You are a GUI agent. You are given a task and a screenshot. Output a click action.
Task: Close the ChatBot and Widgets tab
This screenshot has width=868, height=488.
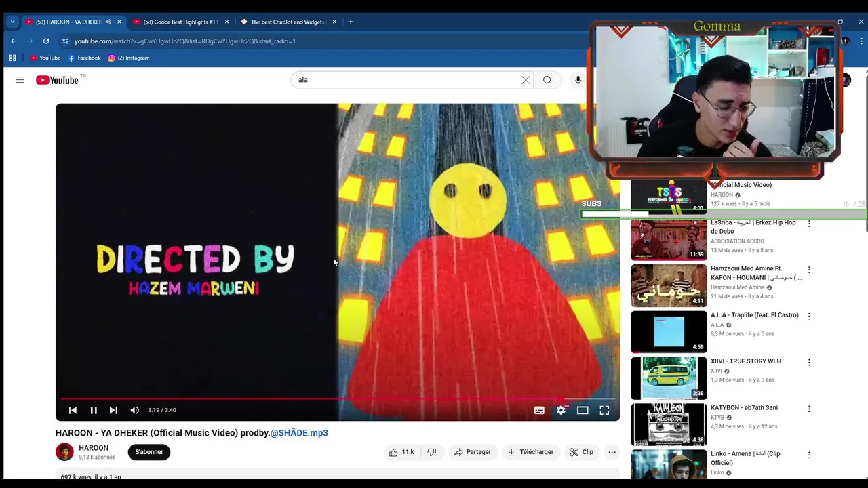334,22
